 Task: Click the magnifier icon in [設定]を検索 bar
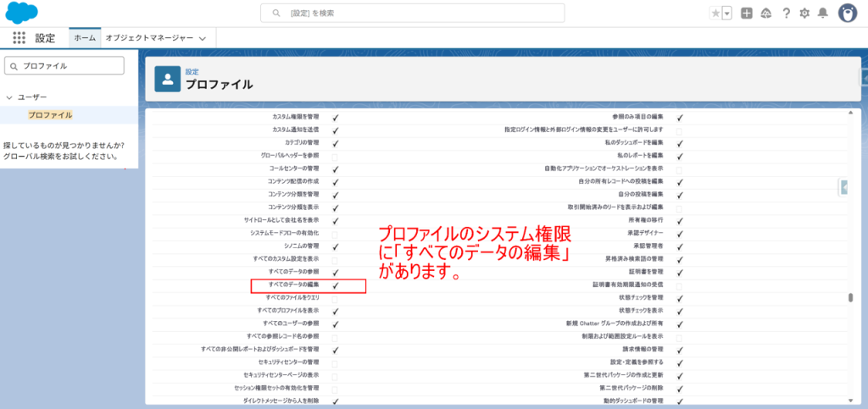(x=276, y=13)
